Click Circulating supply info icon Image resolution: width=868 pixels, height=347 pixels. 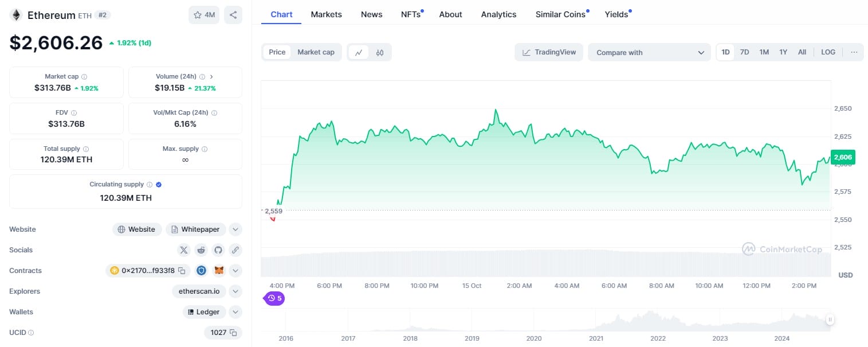point(150,185)
